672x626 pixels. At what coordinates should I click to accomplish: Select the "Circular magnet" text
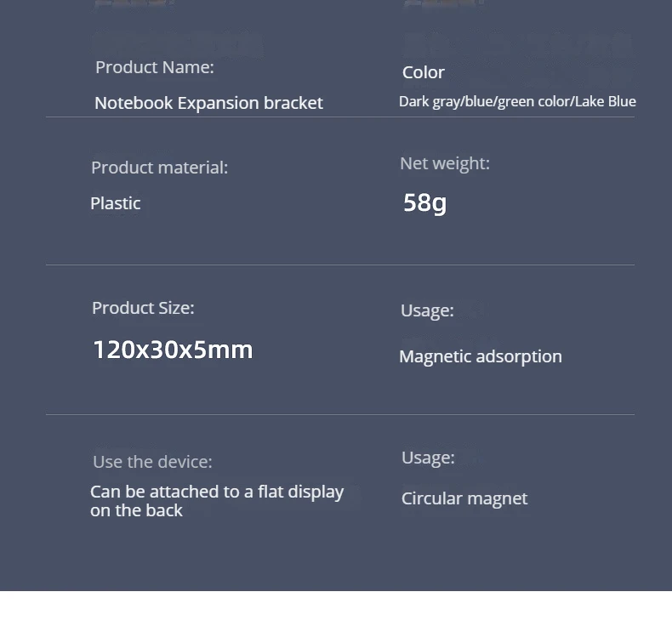464,498
